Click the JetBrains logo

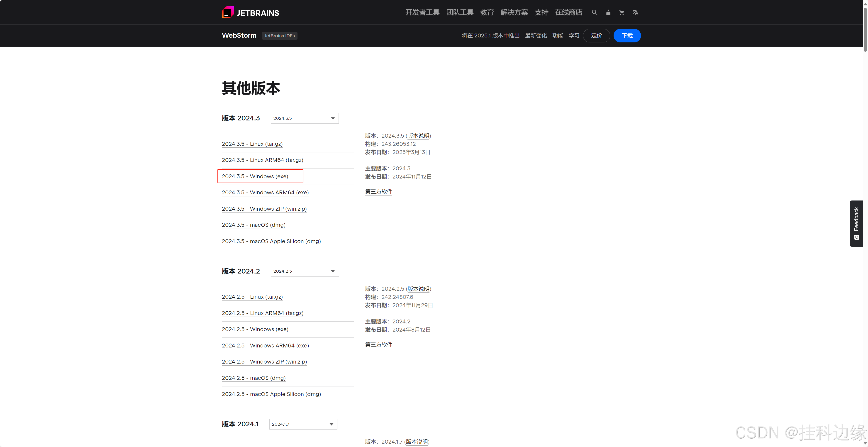click(x=250, y=12)
